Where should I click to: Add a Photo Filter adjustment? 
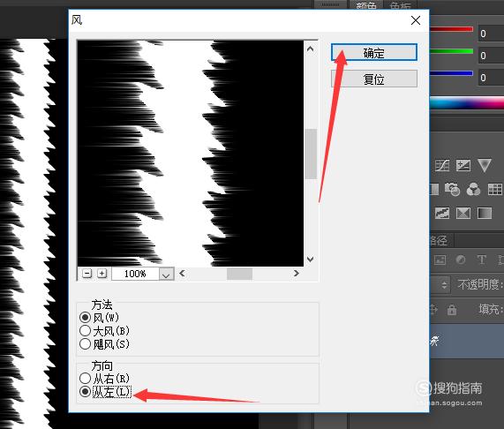452,189
